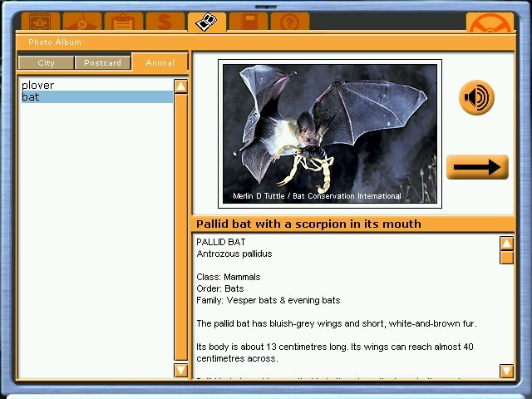Screen dimensions: 532x399
Task: Click the 'Order: Bats' line
Action: tap(219, 288)
